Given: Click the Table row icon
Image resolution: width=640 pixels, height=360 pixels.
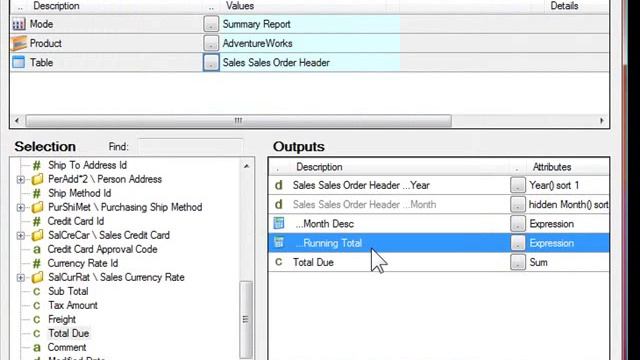Looking at the screenshot, I should [18, 62].
